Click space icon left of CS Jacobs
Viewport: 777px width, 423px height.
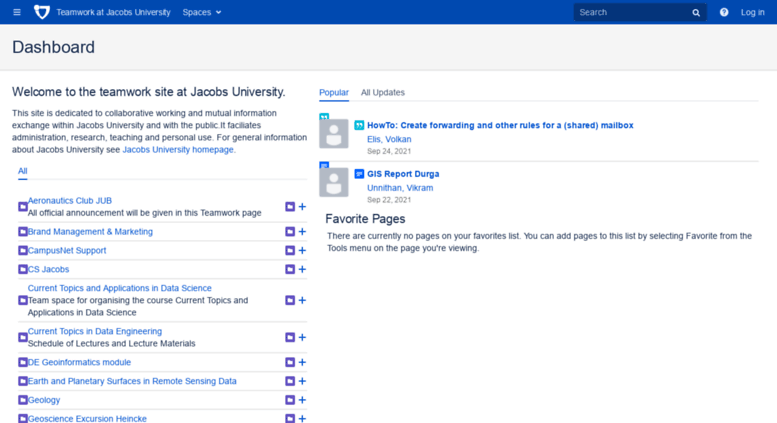pos(23,269)
